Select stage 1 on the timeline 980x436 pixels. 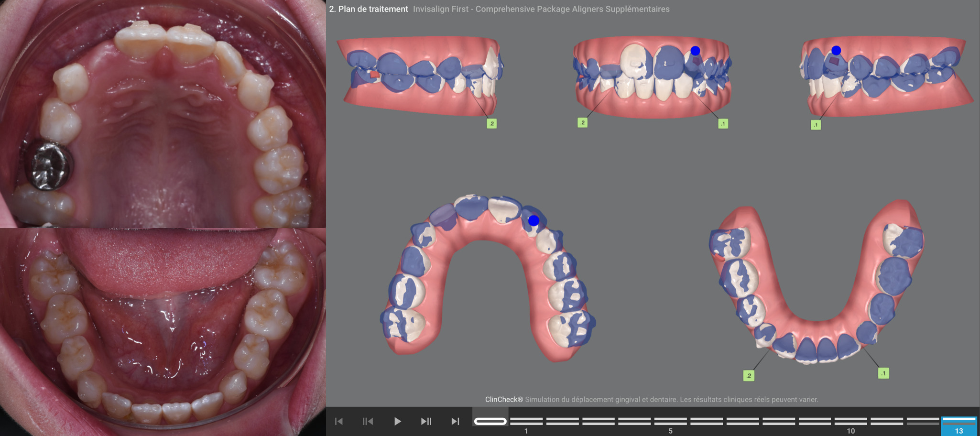pyautogui.click(x=526, y=421)
